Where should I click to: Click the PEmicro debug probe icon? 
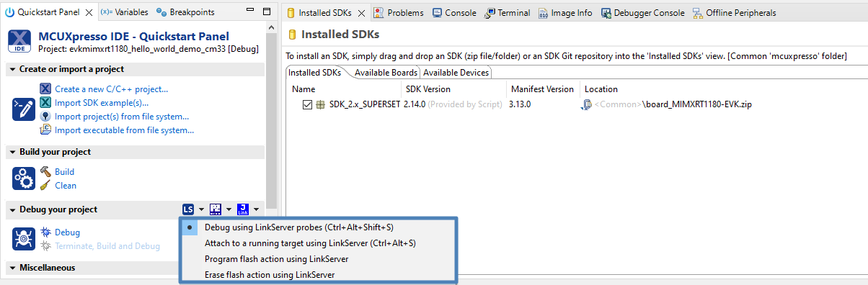(216, 209)
